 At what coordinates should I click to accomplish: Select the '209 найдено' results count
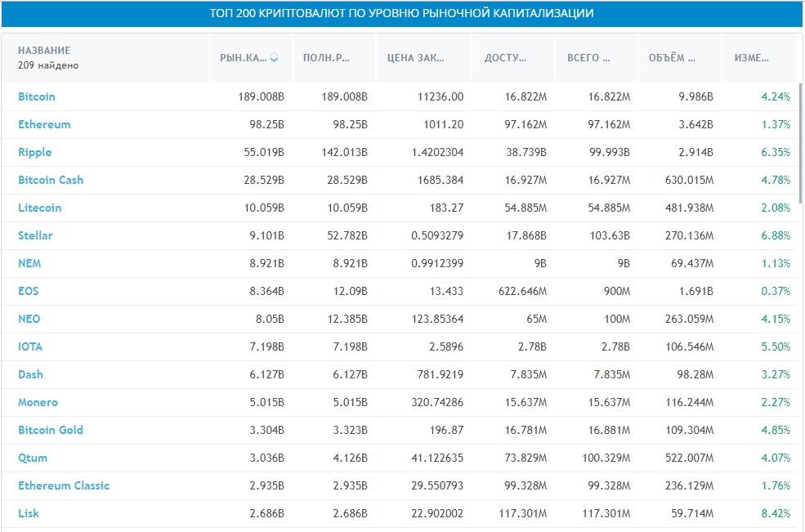(x=48, y=65)
